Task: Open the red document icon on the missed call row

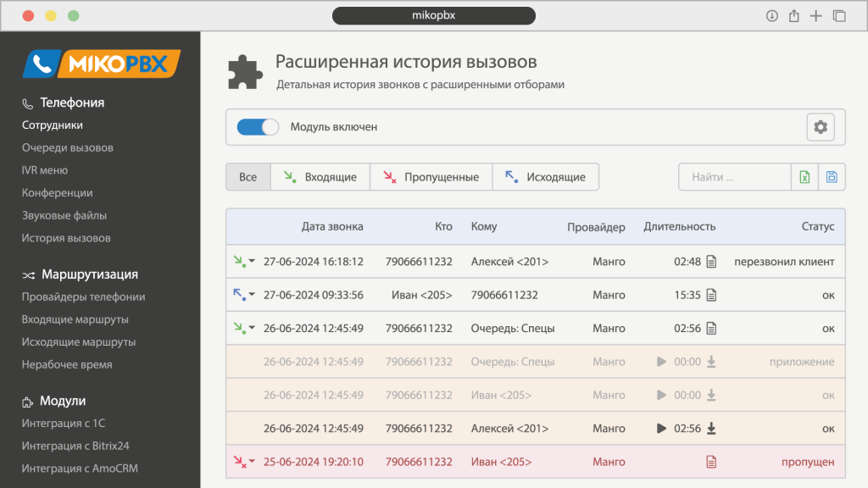Action: (x=711, y=462)
